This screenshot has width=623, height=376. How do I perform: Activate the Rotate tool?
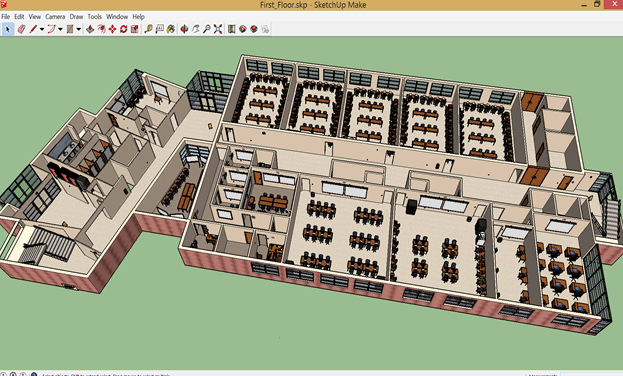[x=124, y=29]
